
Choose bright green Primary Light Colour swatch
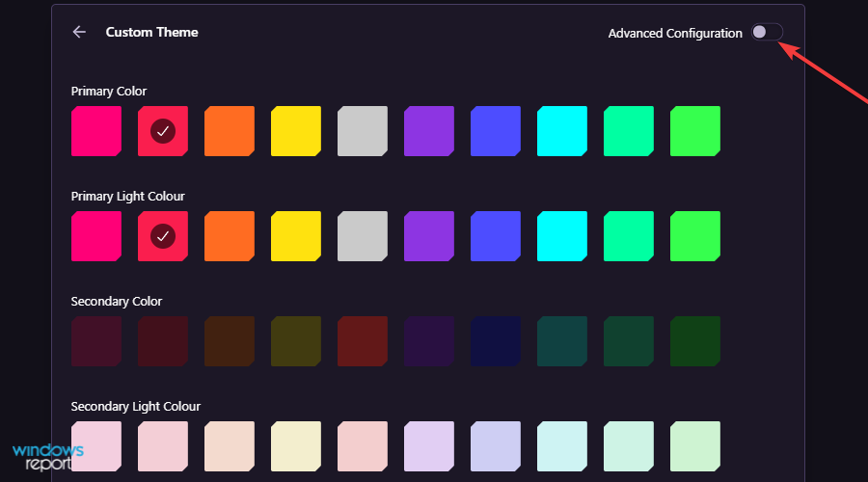click(695, 236)
